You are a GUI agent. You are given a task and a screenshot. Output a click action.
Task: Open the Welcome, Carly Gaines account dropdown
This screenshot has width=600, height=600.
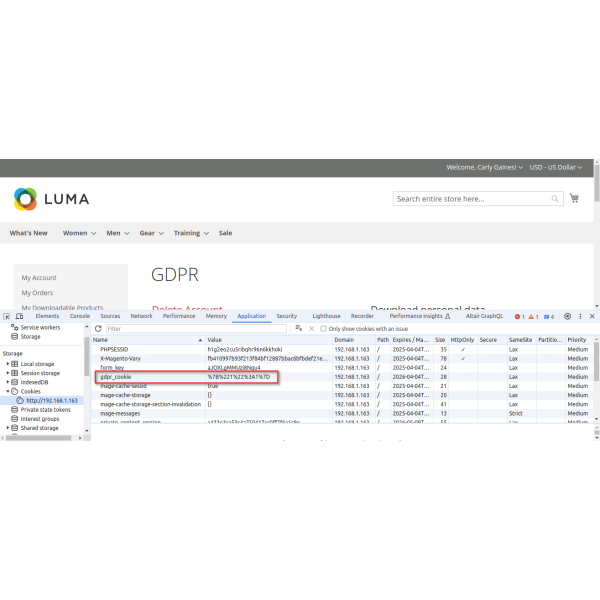pyautogui.click(x=484, y=167)
